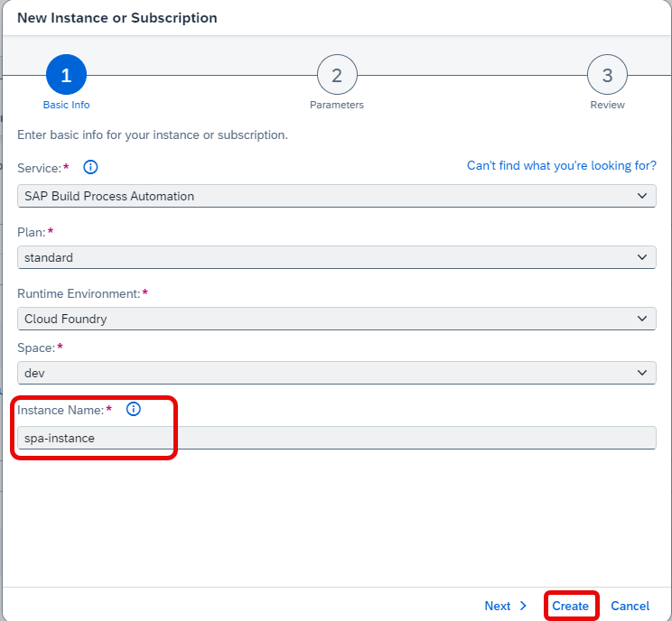Screen dimensions: 672x621
Task: Click the 'Space:' label
Action: coord(36,348)
